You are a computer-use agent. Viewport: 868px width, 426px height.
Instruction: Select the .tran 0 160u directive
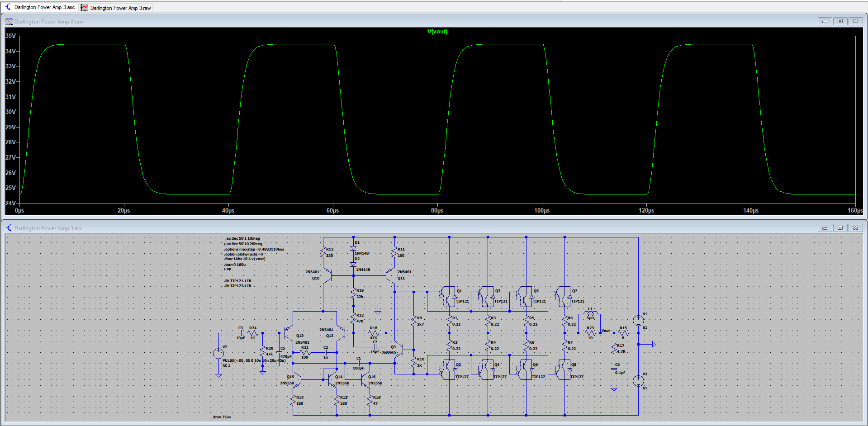[x=235, y=265]
